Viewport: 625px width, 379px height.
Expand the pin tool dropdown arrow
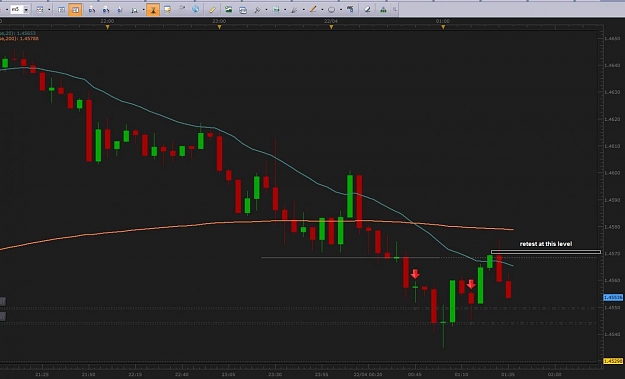pos(266,10)
